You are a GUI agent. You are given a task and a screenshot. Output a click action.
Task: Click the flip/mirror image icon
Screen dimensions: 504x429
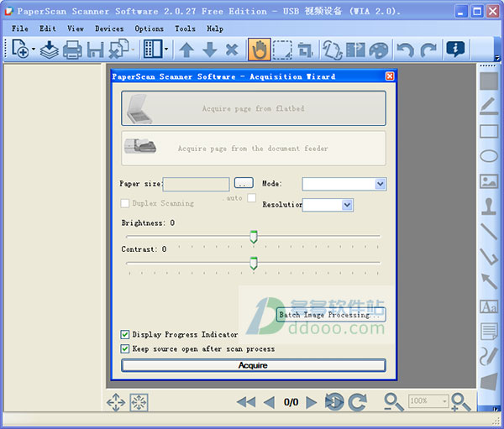[356, 50]
